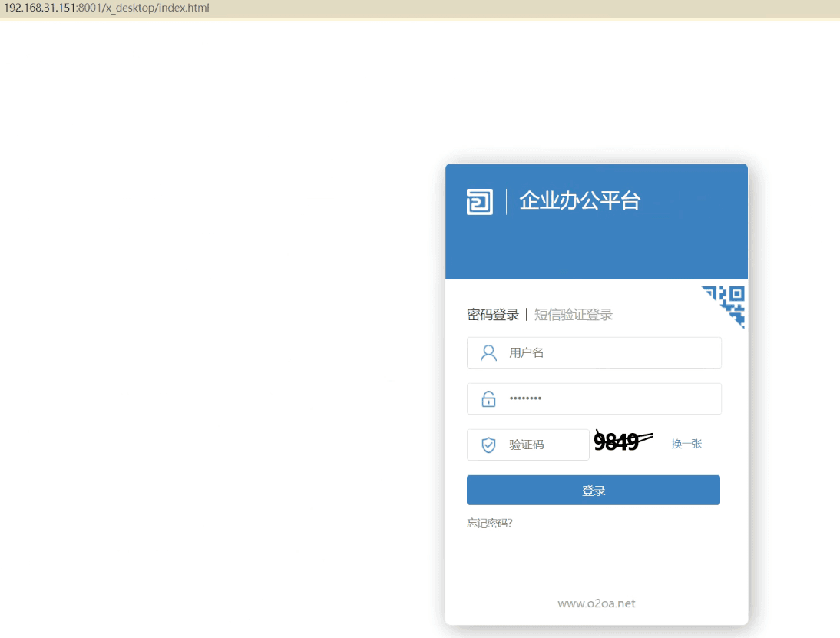Click the lock glyph to reveal password options

[488, 398]
